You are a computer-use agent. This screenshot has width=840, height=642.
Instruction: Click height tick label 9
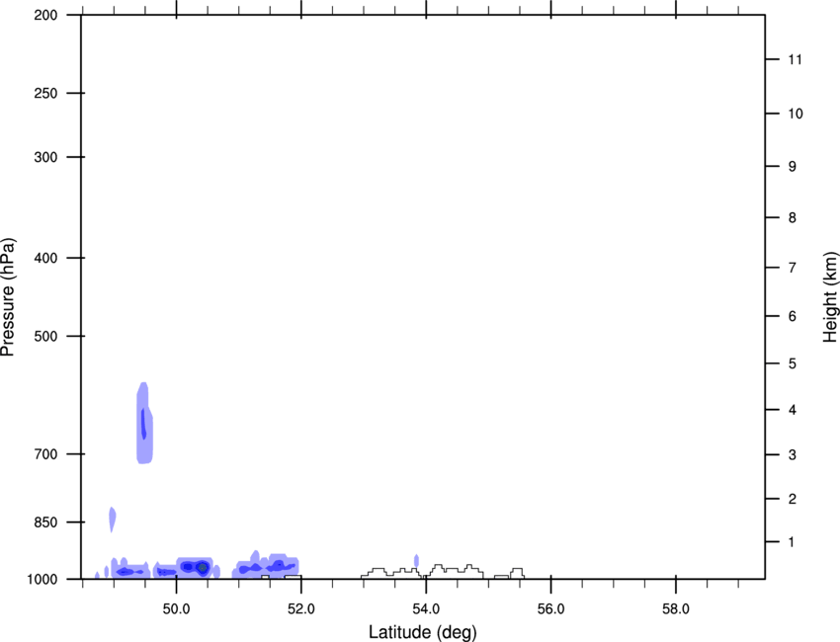(x=792, y=167)
